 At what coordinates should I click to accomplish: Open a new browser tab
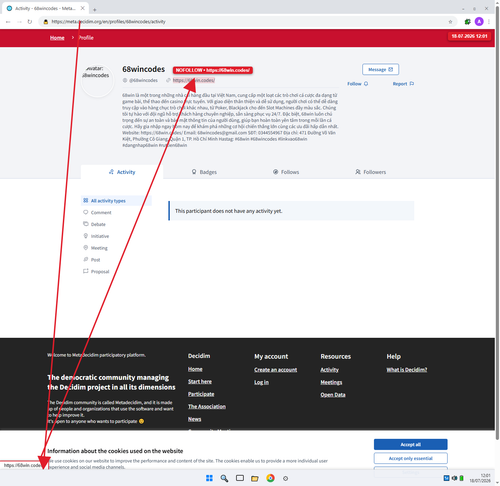[95, 10]
